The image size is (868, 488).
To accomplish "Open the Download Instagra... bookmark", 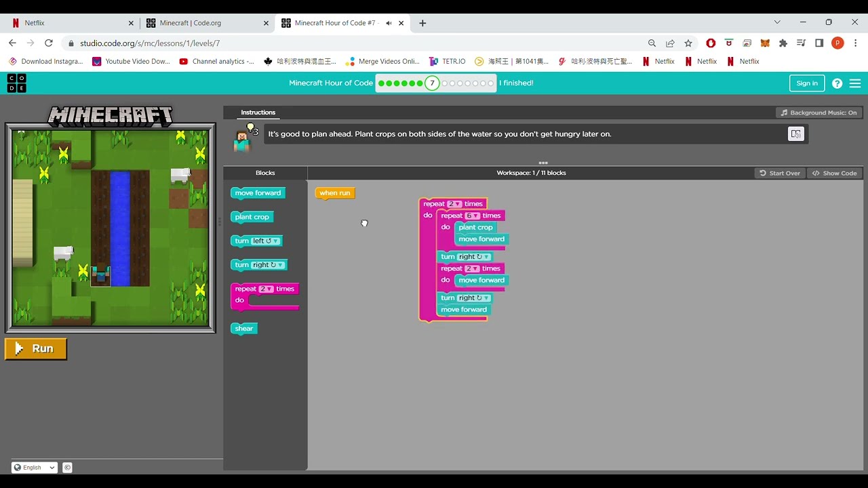I will [45, 61].
